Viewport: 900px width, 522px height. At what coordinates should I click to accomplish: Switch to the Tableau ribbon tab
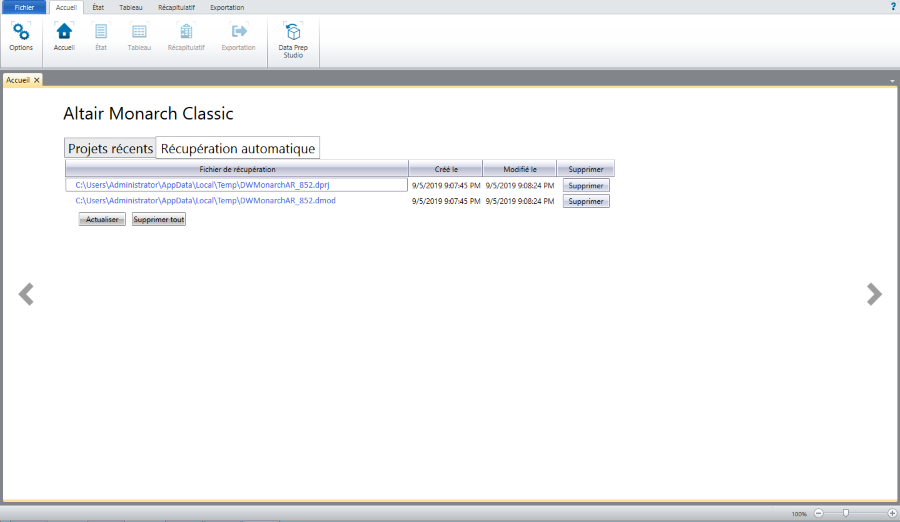click(x=131, y=7)
